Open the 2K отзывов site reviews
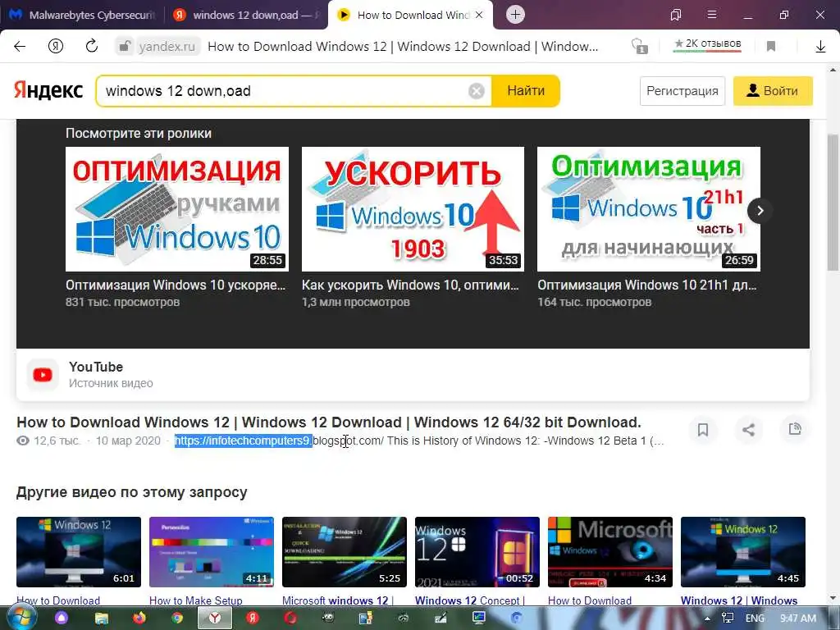This screenshot has width=840, height=630. point(707,45)
